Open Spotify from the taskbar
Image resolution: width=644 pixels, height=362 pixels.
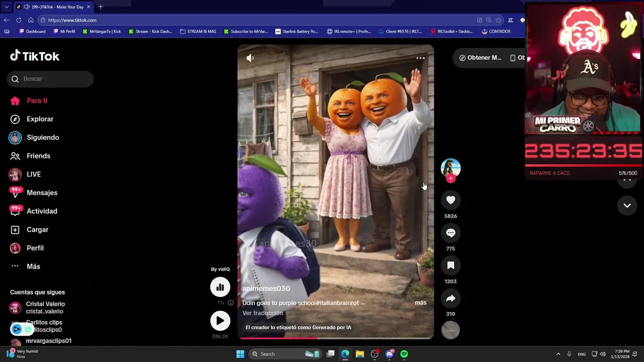click(404, 354)
